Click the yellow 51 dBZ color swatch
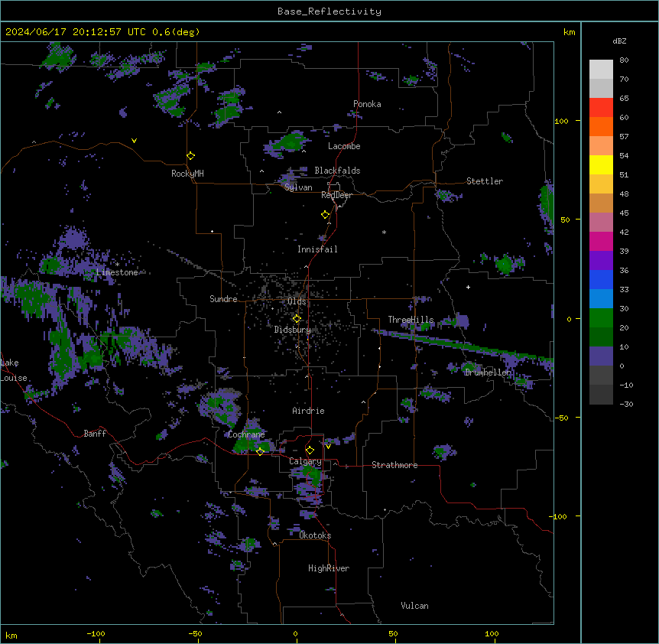659x644 pixels. tap(601, 164)
